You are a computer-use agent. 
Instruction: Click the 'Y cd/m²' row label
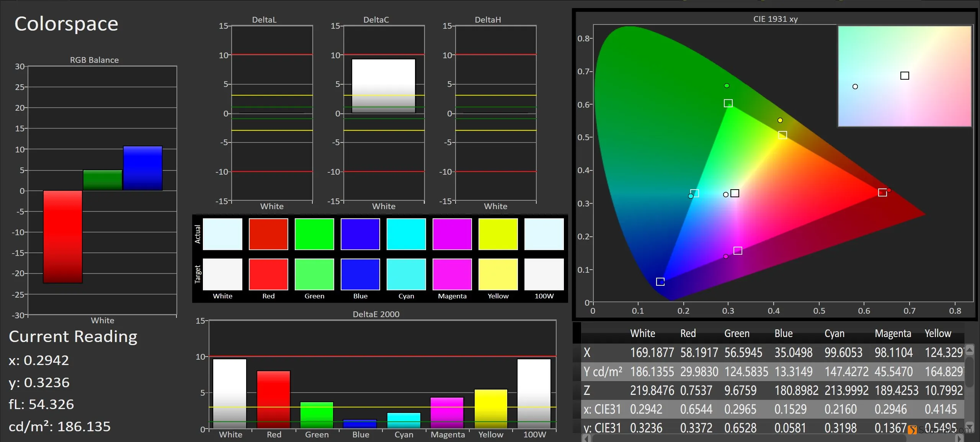(603, 372)
